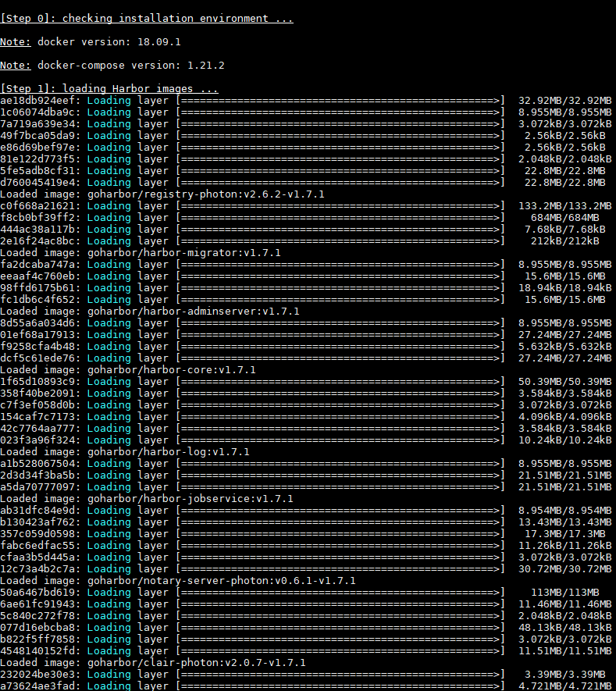Click layer hash 01ef68a17913

37,335
